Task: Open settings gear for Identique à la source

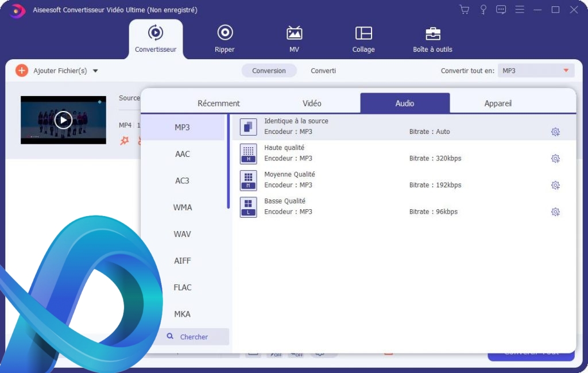Action: [x=555, y=132]
